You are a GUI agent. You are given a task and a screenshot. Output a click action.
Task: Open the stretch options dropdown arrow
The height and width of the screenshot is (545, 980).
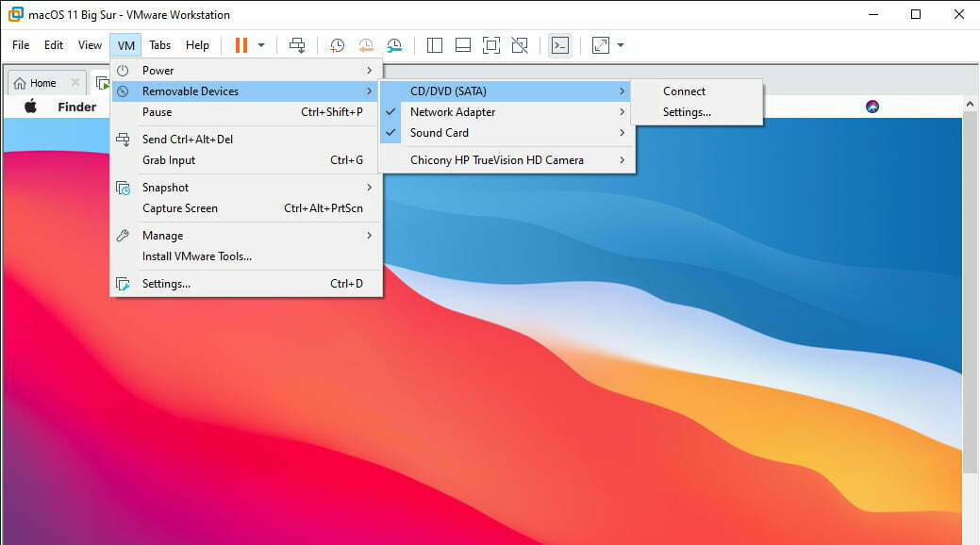point(620,45)
